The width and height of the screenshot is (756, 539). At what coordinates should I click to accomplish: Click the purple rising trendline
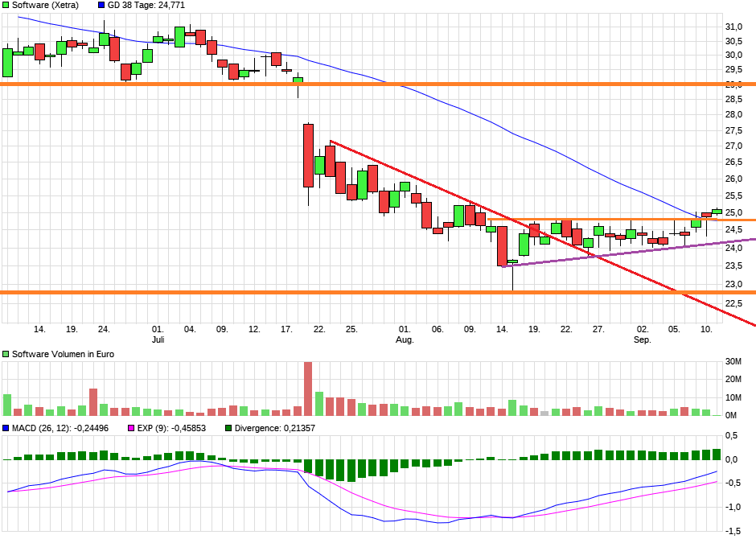pyautogui.click(x=627, y=251)
